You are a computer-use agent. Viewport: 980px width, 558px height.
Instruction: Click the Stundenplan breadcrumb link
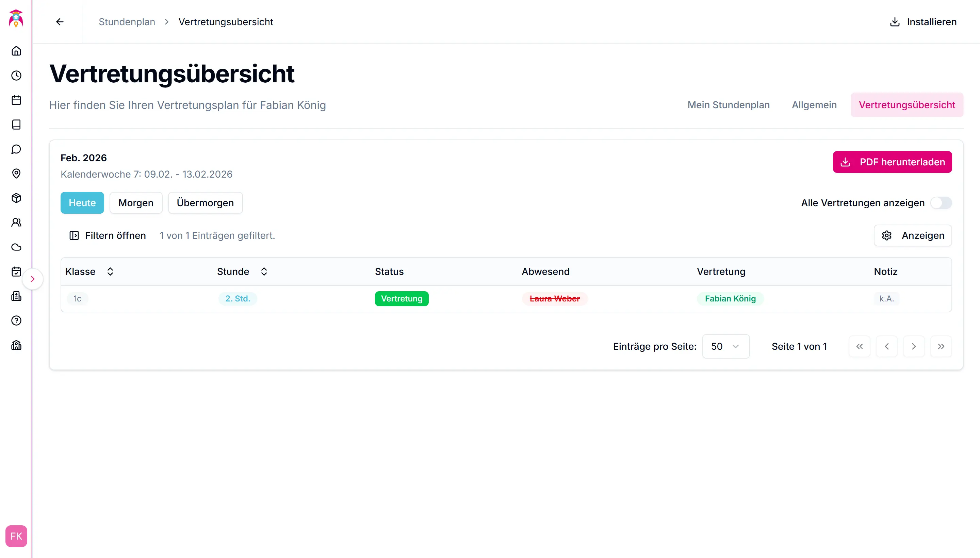(127, 22)
